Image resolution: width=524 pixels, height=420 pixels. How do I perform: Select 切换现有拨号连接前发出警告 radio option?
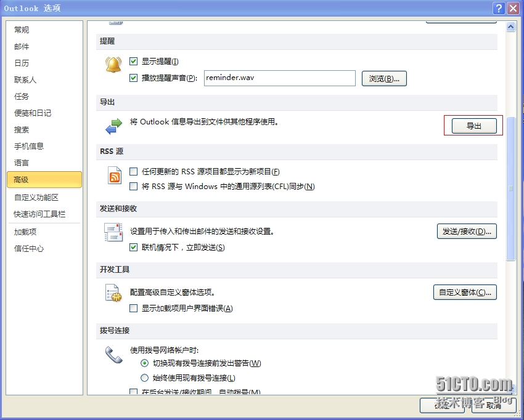(x=144, y=363)
